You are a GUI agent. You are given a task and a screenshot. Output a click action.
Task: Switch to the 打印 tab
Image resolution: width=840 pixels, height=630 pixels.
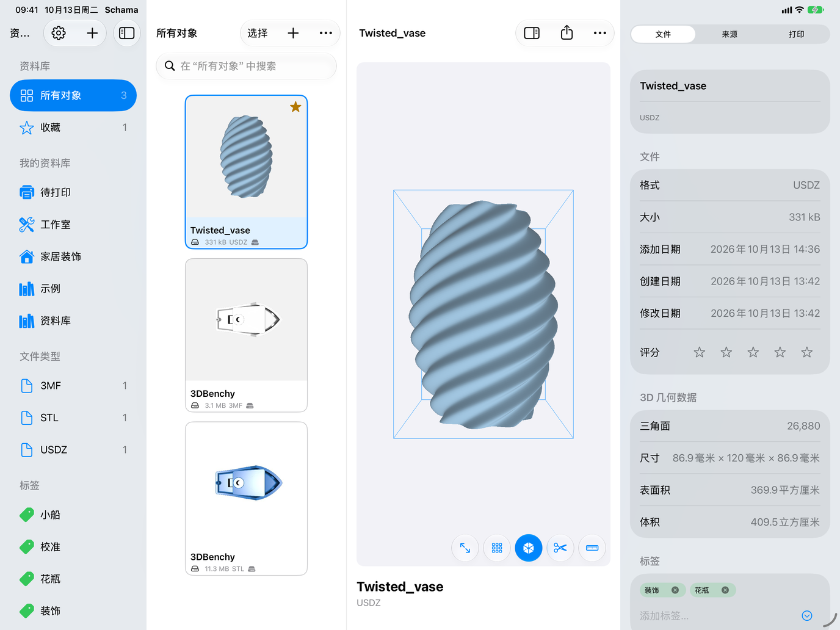coord(796,34)
